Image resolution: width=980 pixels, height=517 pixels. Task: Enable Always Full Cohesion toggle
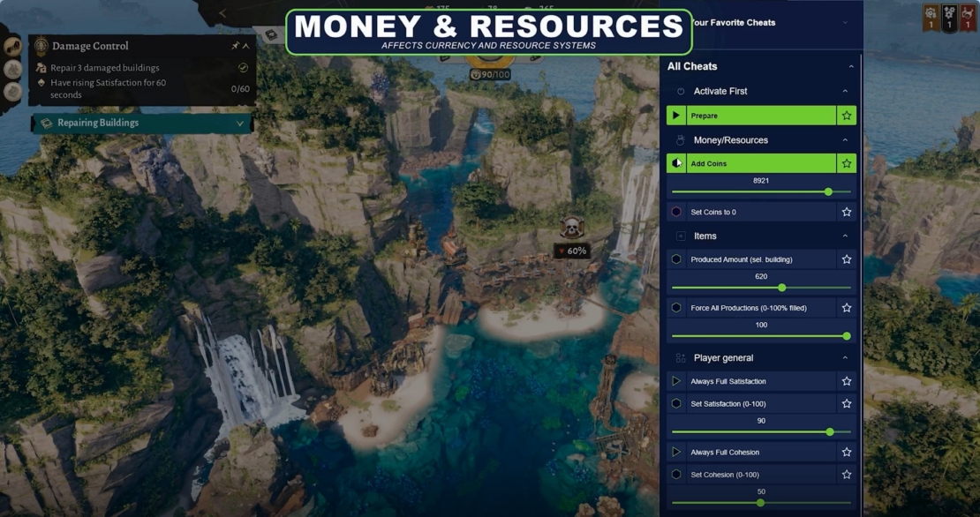[x=676, y=452]
